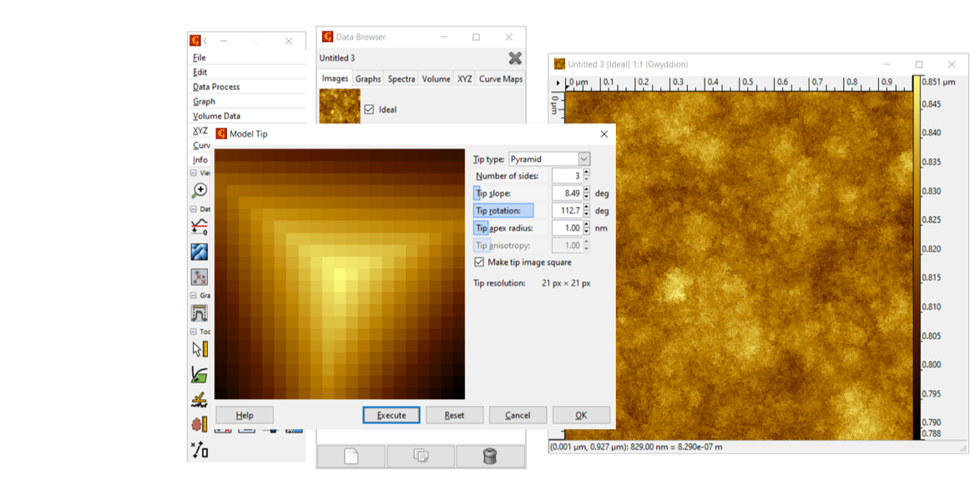Close the Untitled 3 file with X icon

[x=515, y=58]
